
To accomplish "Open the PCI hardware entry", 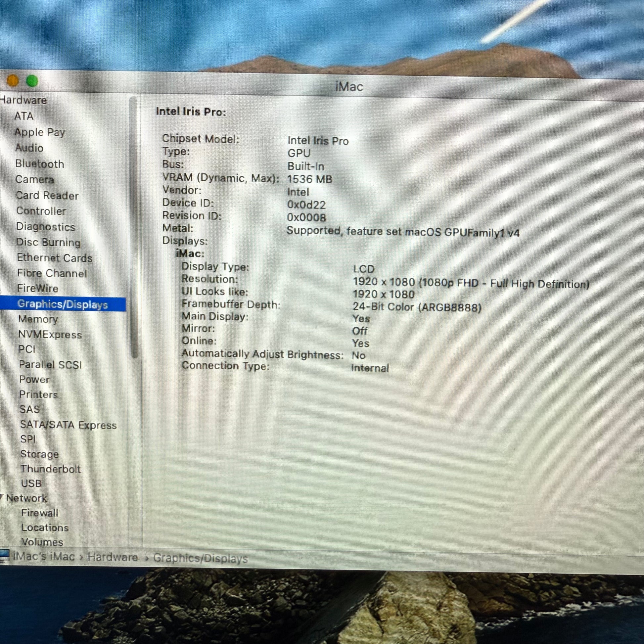I will (x=27, y=349).
